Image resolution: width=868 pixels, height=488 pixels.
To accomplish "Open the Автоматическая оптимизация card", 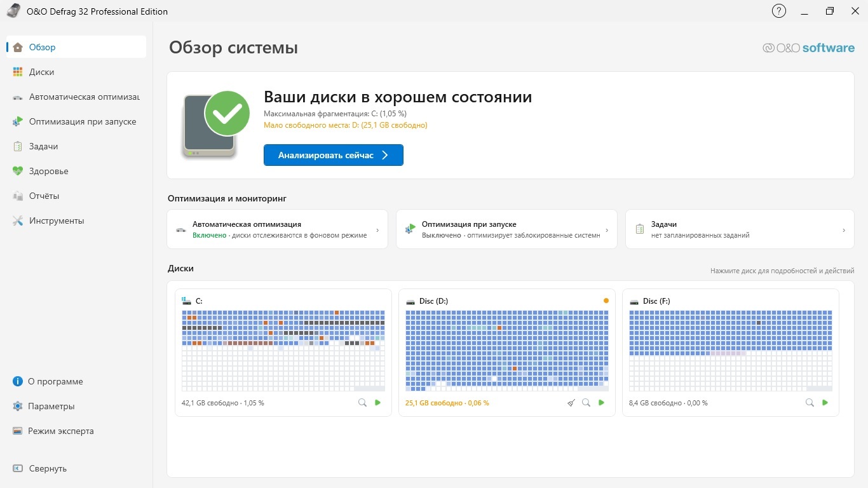I will 277,229.
